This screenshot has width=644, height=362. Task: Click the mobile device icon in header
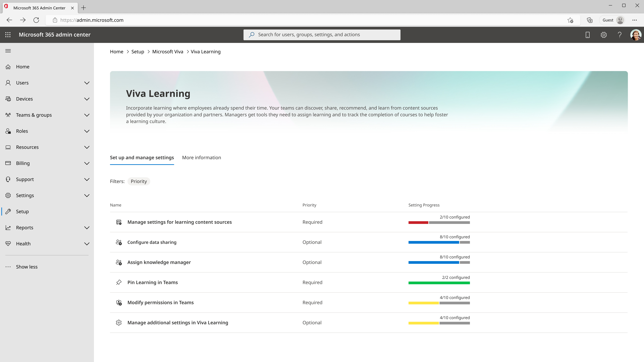click(587, 35)
